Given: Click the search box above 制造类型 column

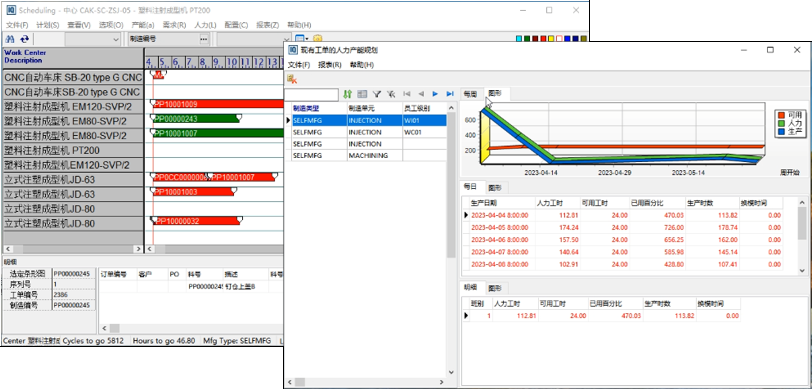Looking at the screenshot, I should coord(311,94).
